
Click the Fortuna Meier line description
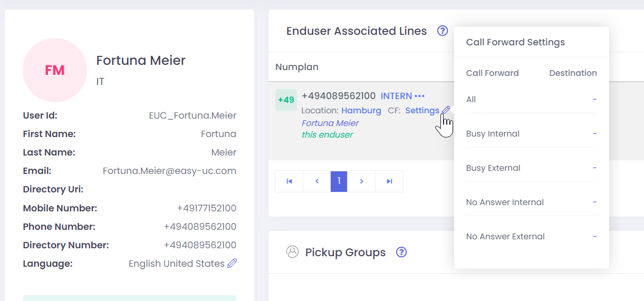[330, 123]
